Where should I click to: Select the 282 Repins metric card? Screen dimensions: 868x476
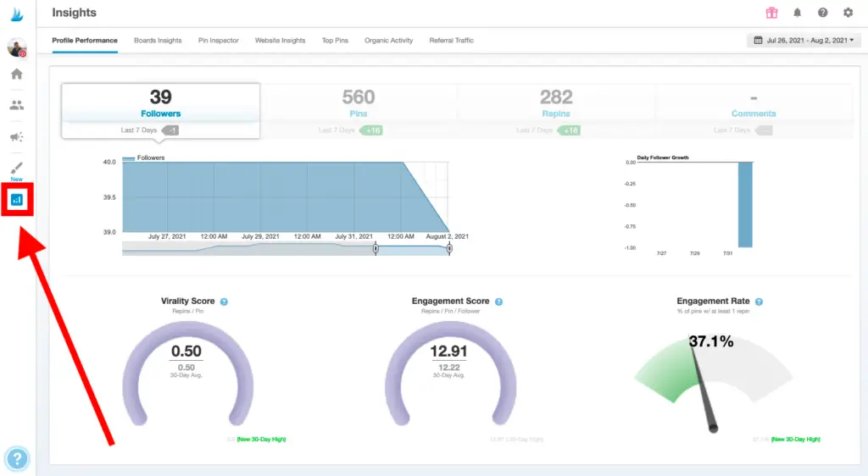tap(556, 111)
